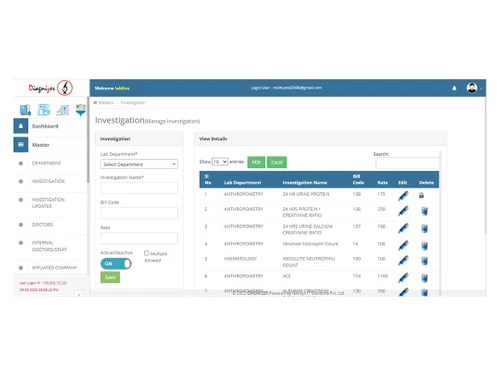This screenshot has height=375, width=500.
Task: Focus the Bill Code input field
Action: [x=139, y=213]
